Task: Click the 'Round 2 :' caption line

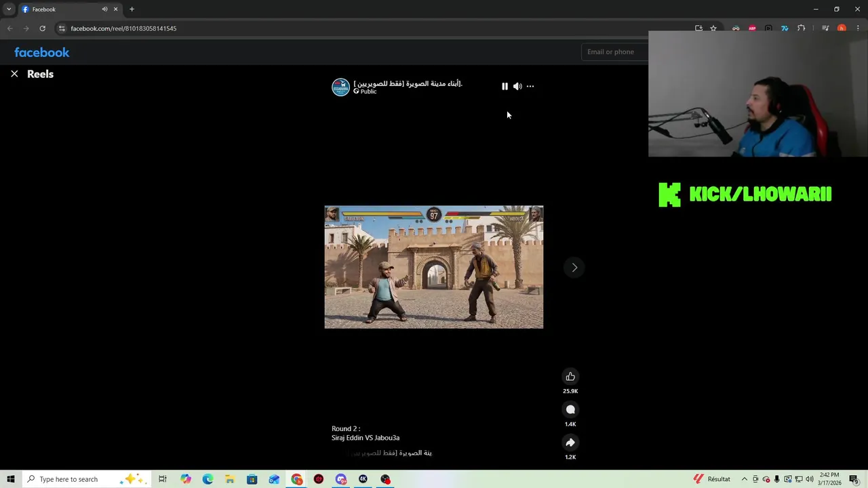Action: coord(346,428)
